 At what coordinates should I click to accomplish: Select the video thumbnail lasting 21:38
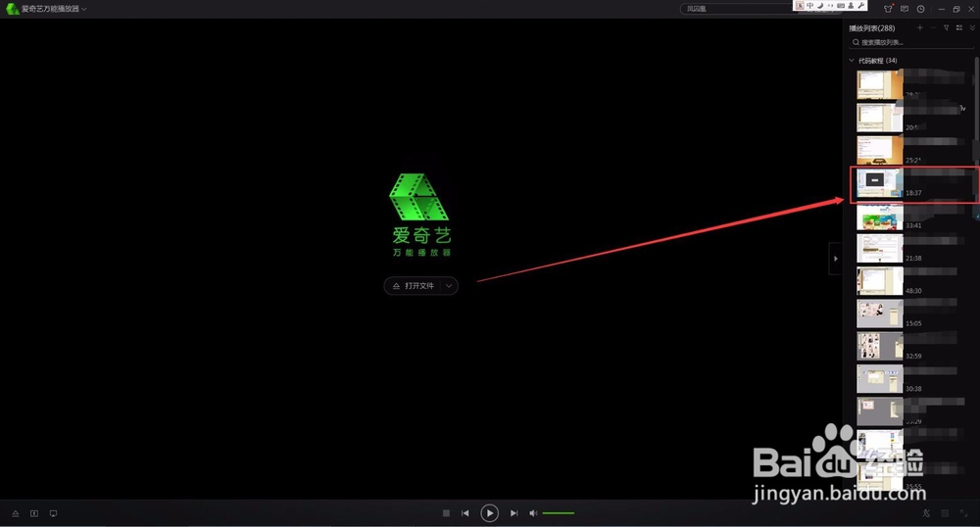[879, 249]
